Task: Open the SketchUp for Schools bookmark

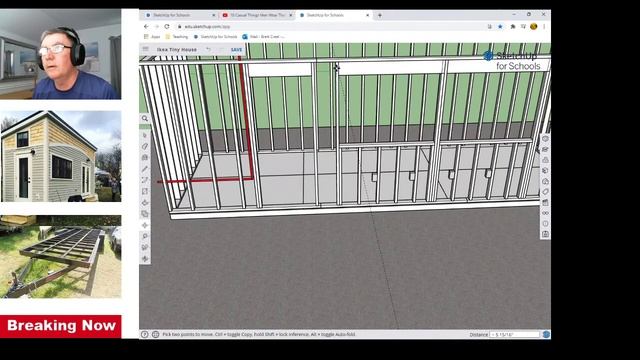Action: tap(216, 37)
